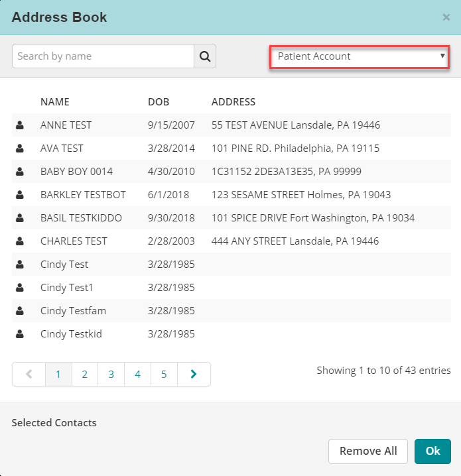Click the DOB 3/28/2014 cell
The image size is (461, 476).
pos(171,148)
